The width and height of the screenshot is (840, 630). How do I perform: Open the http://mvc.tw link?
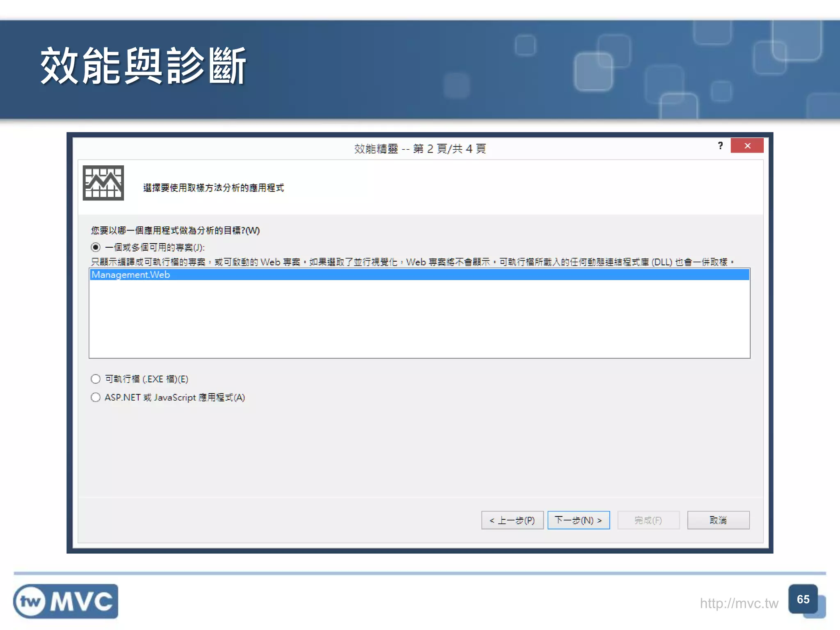[x=739, y=603]
